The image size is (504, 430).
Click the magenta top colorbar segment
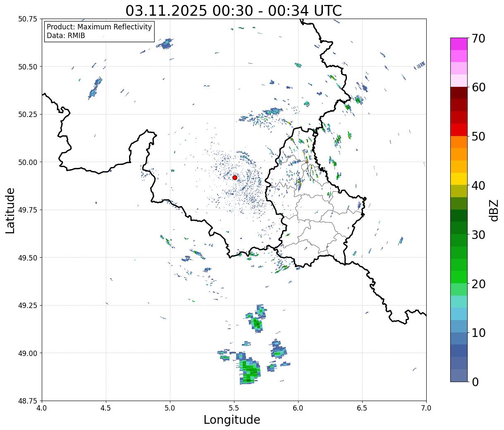[459, 44]
